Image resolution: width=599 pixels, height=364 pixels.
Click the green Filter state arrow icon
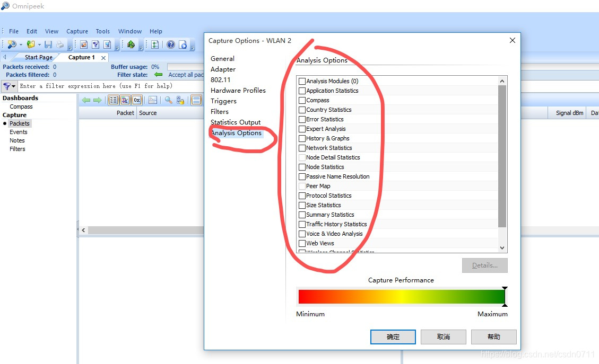pos(158,74)
